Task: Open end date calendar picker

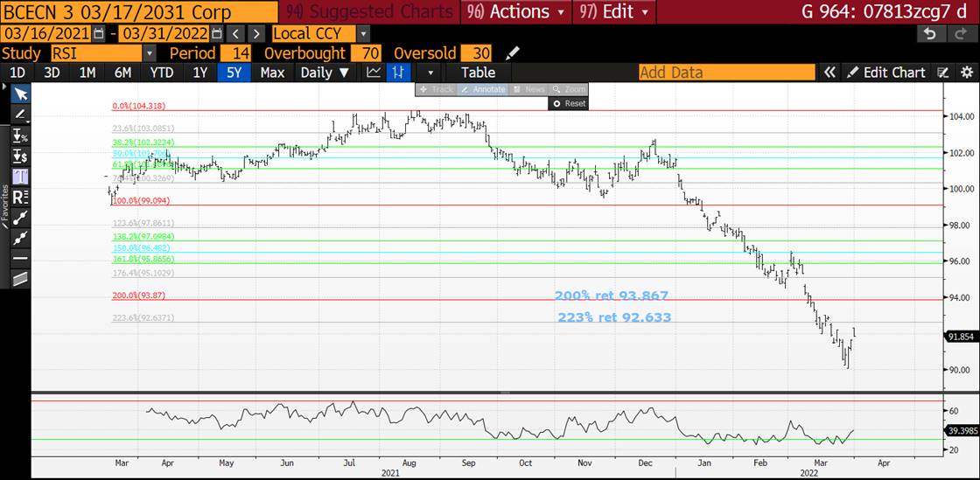Action: pyautogui.click(x=216, y=34)
